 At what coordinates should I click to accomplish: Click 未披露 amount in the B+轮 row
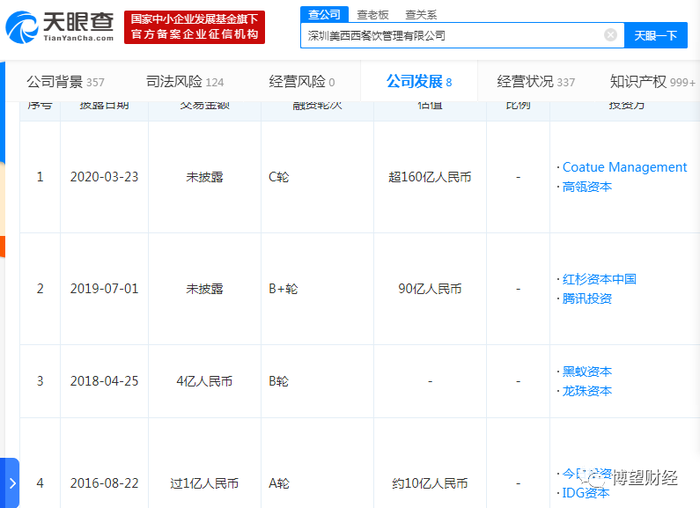204,289
